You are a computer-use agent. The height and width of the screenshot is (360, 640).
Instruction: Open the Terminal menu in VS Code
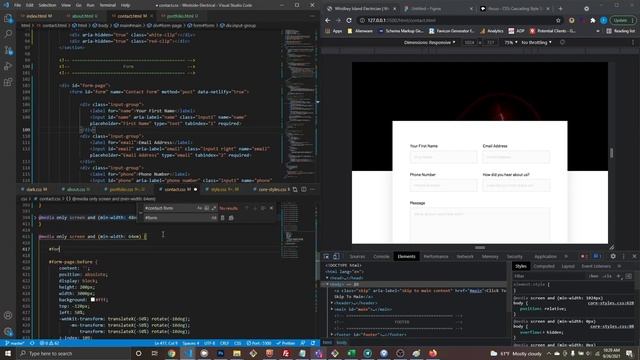click(108, 5)
